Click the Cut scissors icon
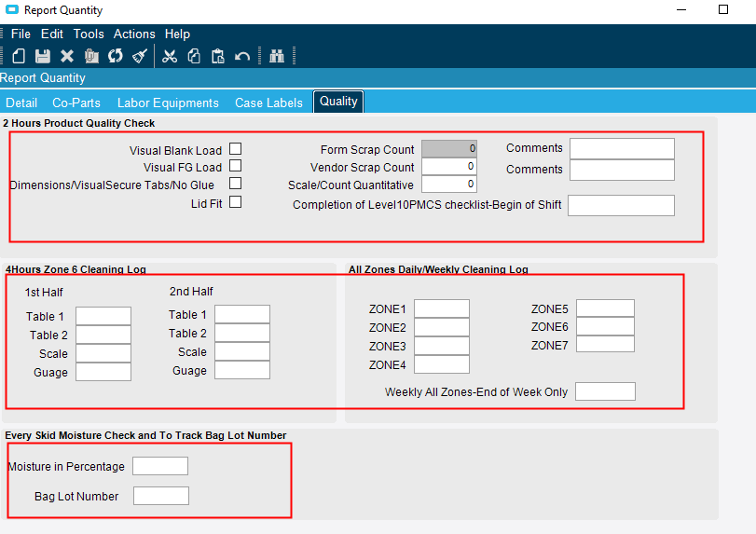The height and width of the screenshot is (534, 756). click(169, 56)
